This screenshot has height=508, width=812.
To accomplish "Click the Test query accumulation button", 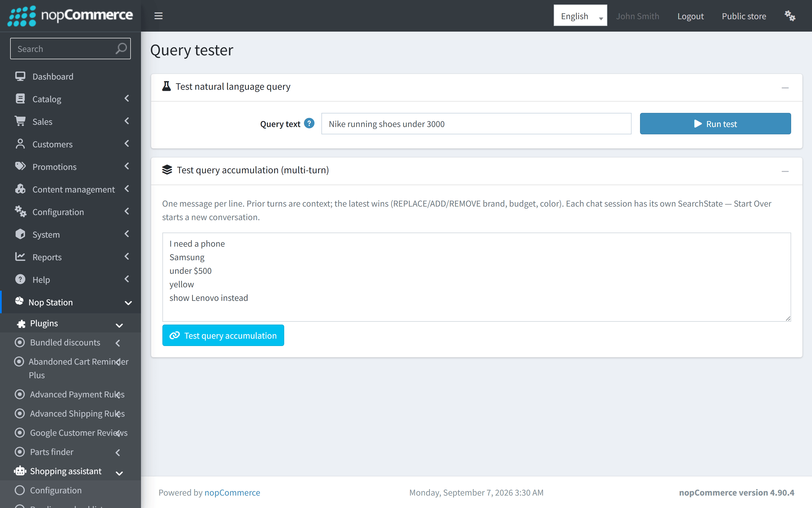I will pos(223,335).
